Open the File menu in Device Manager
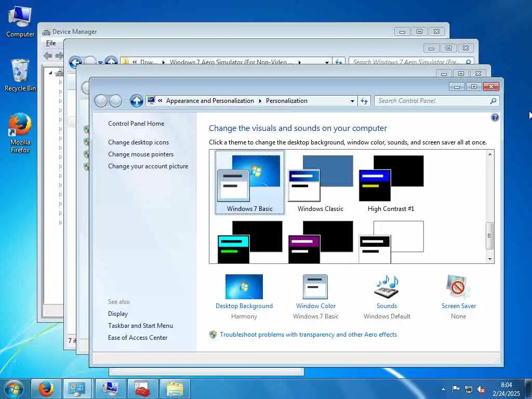 click(x=51, y=43)
